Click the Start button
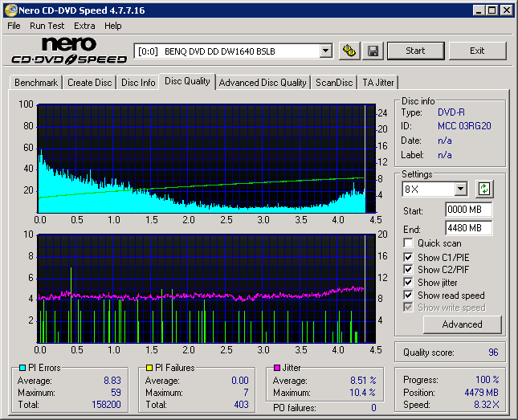 click(x=415, y=51)
